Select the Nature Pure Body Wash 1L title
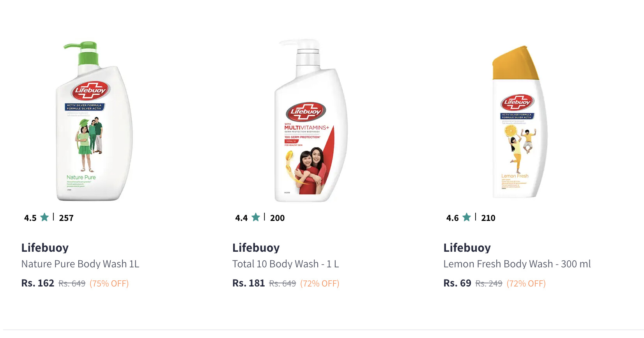644x338 pixels. point(80,264)
